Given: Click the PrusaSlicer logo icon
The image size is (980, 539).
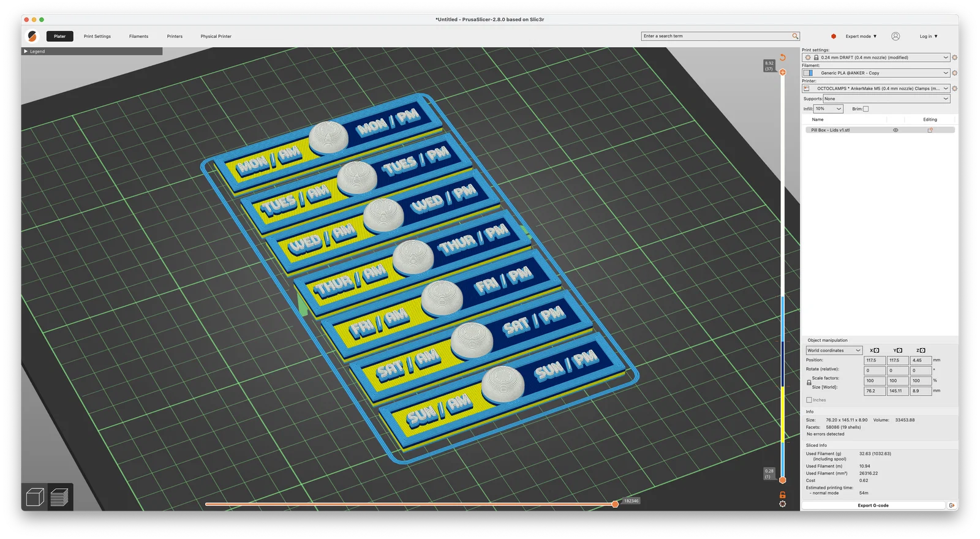Looking at the screenshot, I should pos(32,37).
